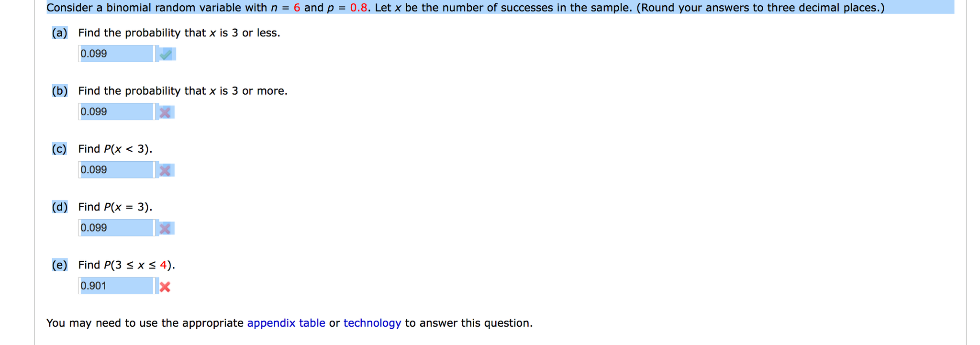980x345 pixels.
Task: Click the red X beside answer (e)
Action: tap(165, 287)
